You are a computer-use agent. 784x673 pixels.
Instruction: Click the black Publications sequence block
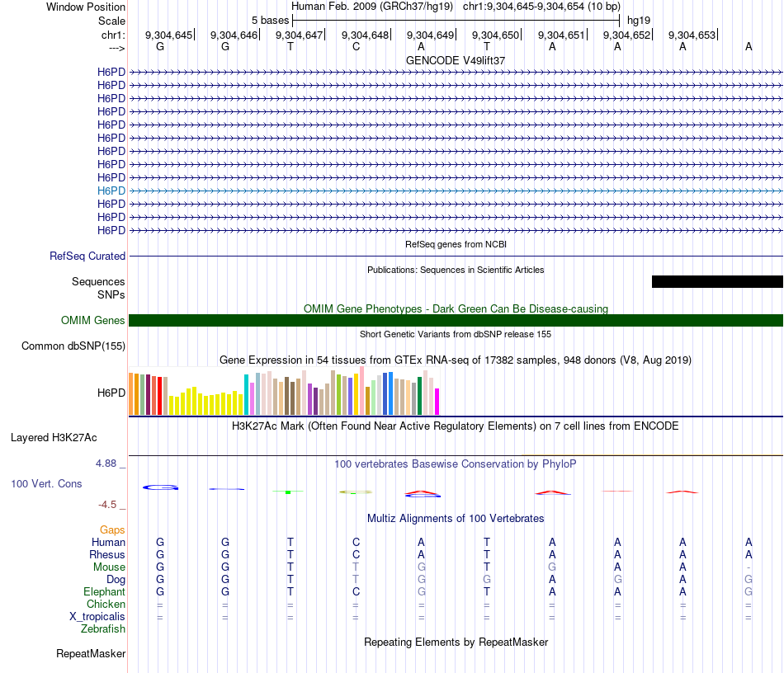[717, 281]
